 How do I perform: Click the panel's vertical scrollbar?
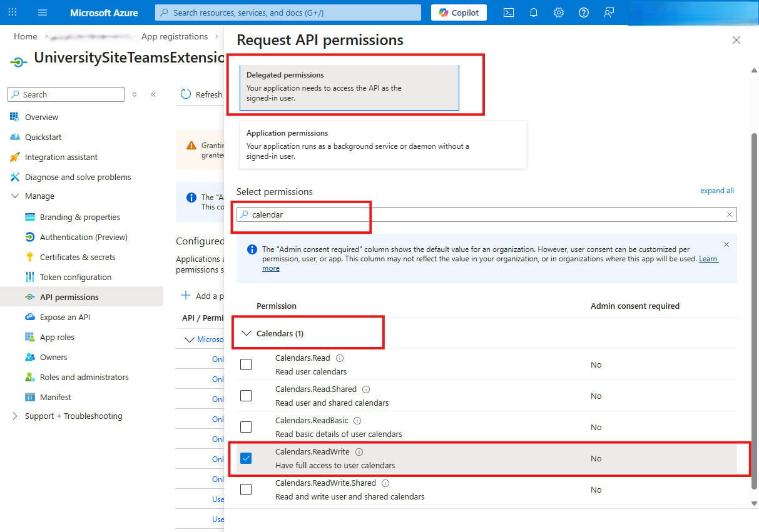[x=754, y=311]
